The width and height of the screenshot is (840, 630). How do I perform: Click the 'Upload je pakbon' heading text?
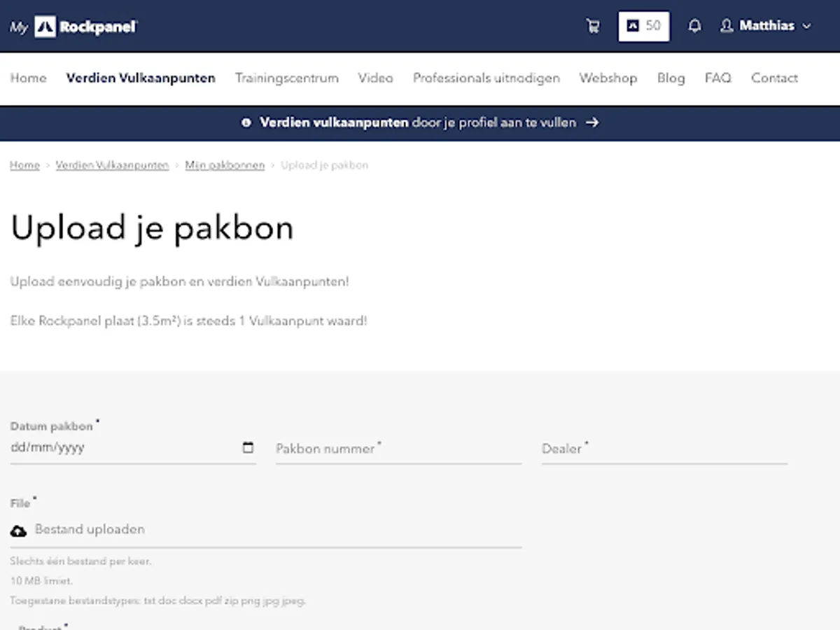tap(152, 227)
